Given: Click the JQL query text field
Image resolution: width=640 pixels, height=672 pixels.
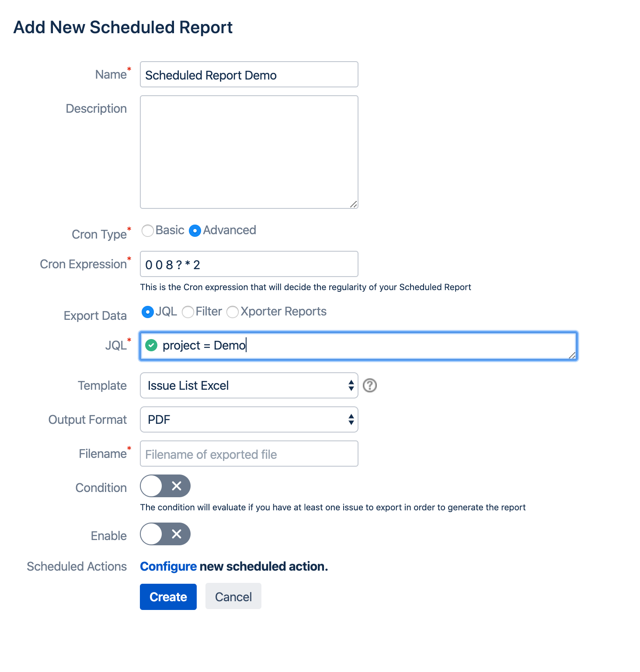Looking at the screenshot, I should coord(358,346).
